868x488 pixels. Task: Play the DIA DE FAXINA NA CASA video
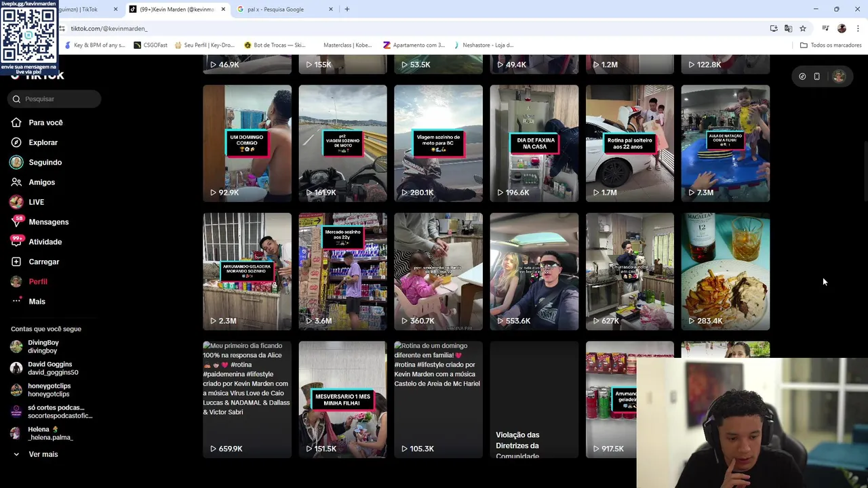[534, 143]
